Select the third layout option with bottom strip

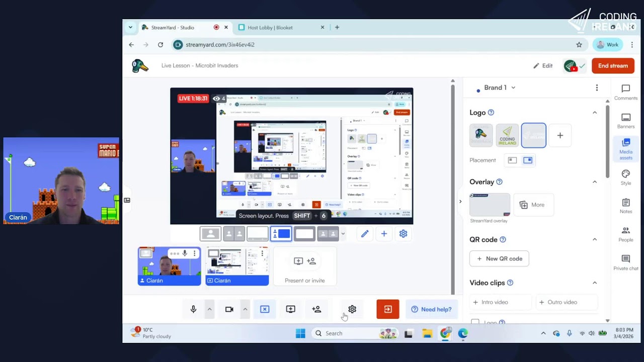click(257, 234)
